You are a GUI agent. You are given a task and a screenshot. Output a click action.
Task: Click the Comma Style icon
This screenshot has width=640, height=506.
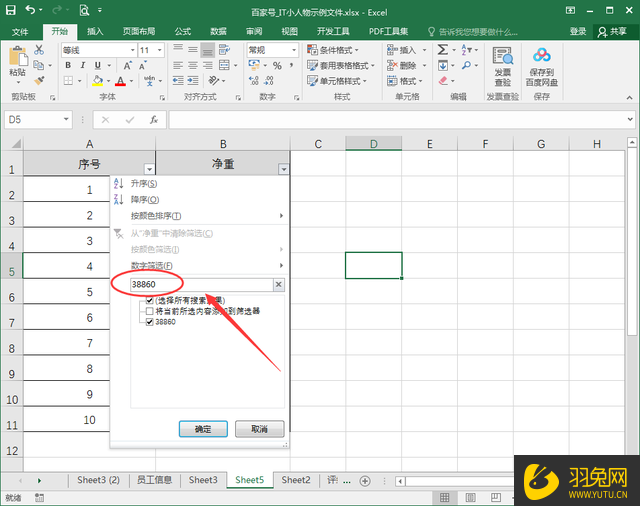click(291, 65)
